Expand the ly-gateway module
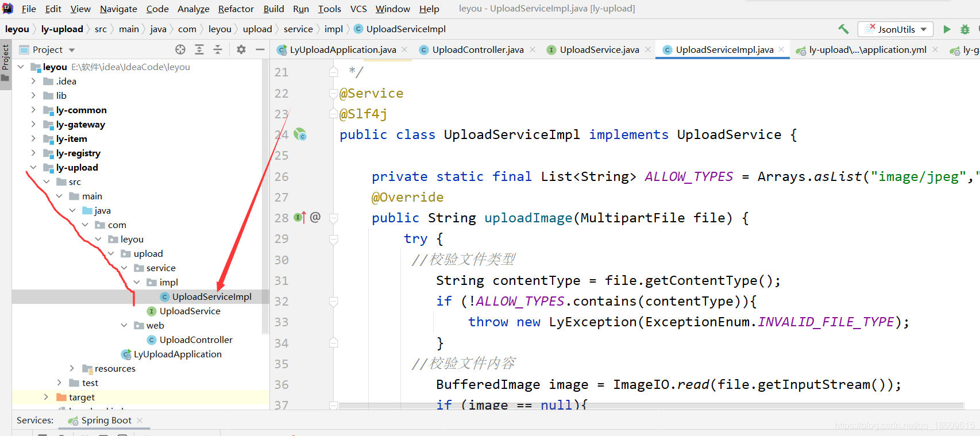Screen dimensions: 980x436 (x=33, y=124)
